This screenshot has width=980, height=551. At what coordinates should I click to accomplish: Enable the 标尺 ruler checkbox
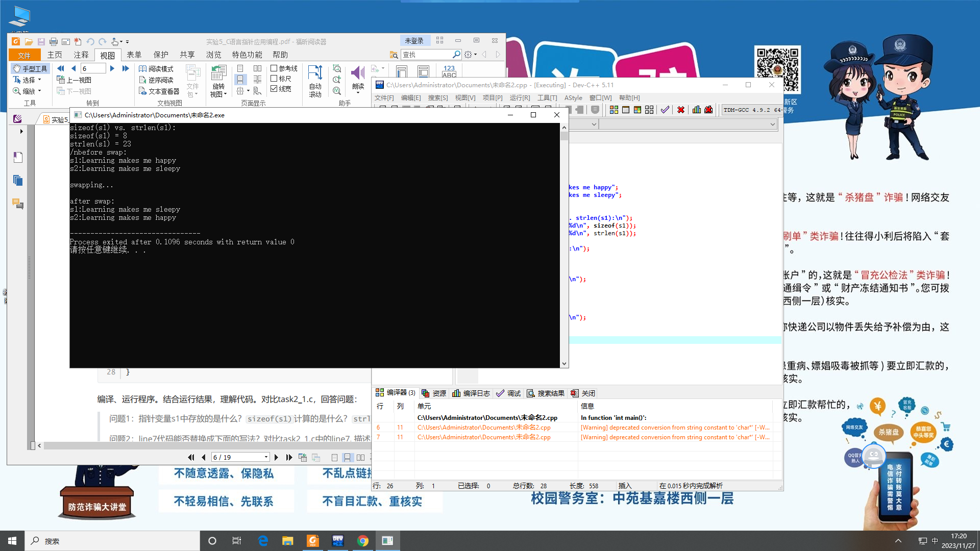coord(274,79)
